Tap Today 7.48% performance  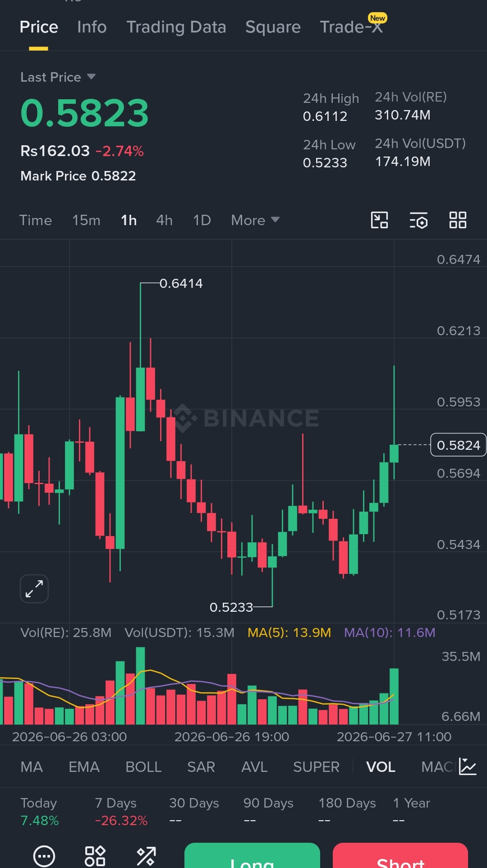click(x=40, y=812)
